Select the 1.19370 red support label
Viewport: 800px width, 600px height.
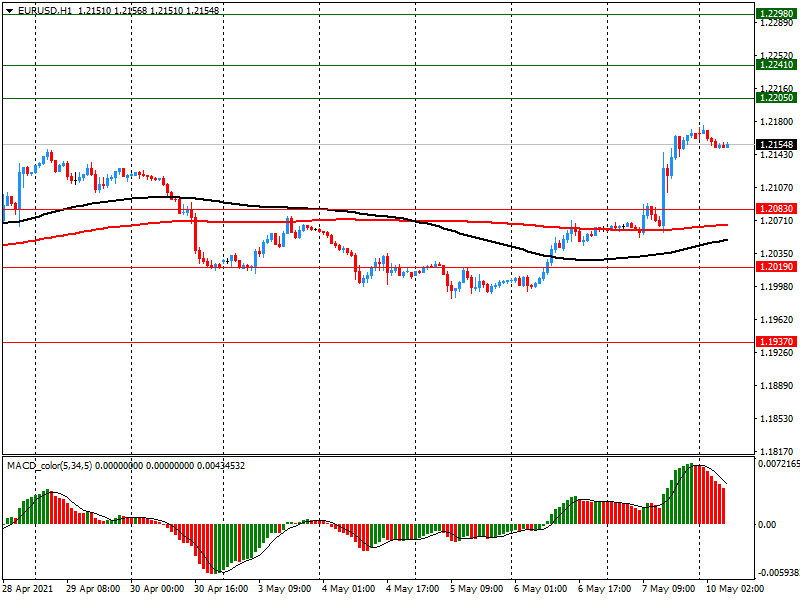pos(776,342)
